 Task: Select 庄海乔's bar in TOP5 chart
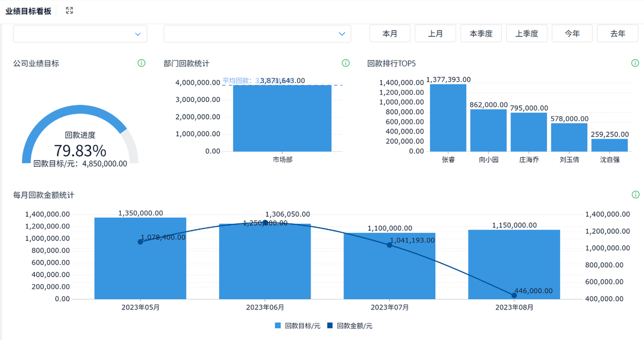coord(529,132)
